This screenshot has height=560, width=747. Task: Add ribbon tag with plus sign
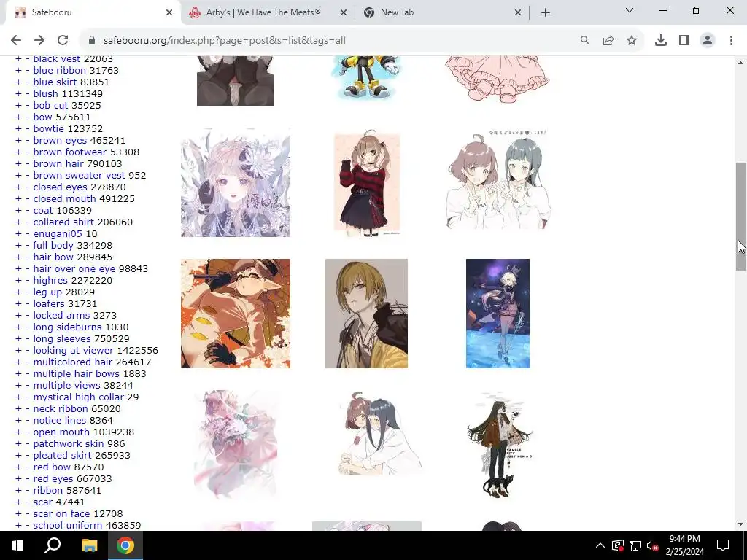tap(18, 491)
